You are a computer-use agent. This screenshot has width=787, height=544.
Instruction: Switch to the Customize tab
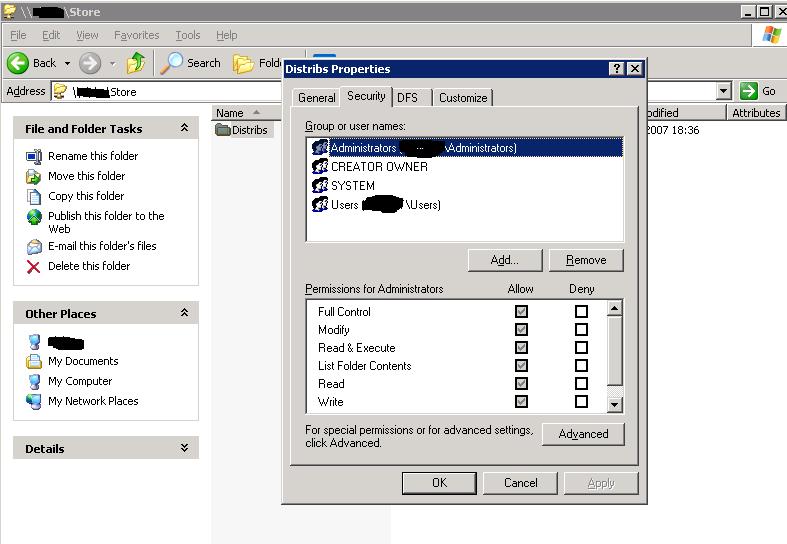point(463,98)
